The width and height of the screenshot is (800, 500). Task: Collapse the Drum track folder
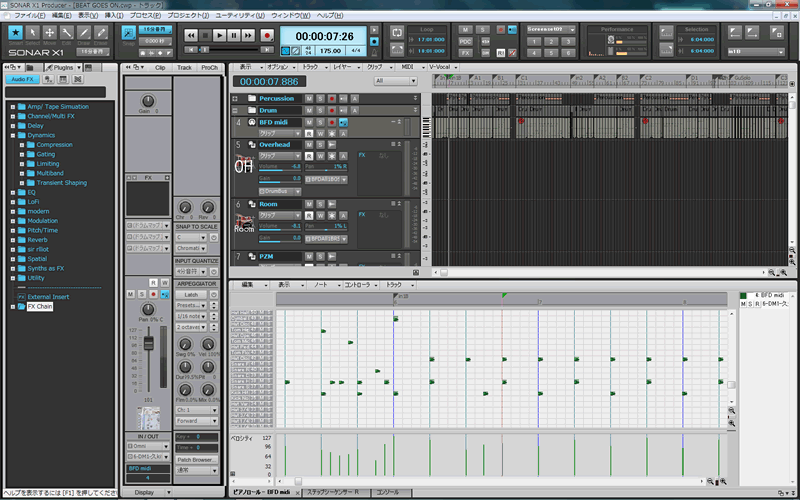tap(235, 110)
